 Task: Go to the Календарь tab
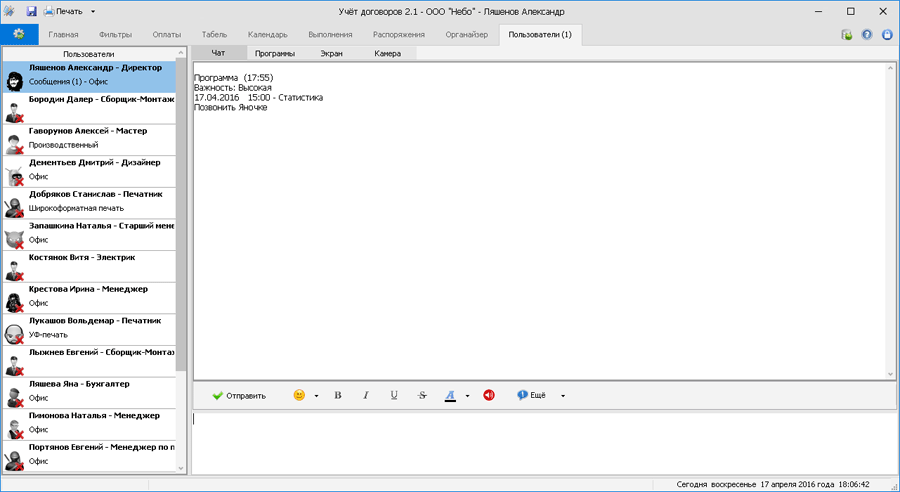pyautogui.click(x=267, y=34)
